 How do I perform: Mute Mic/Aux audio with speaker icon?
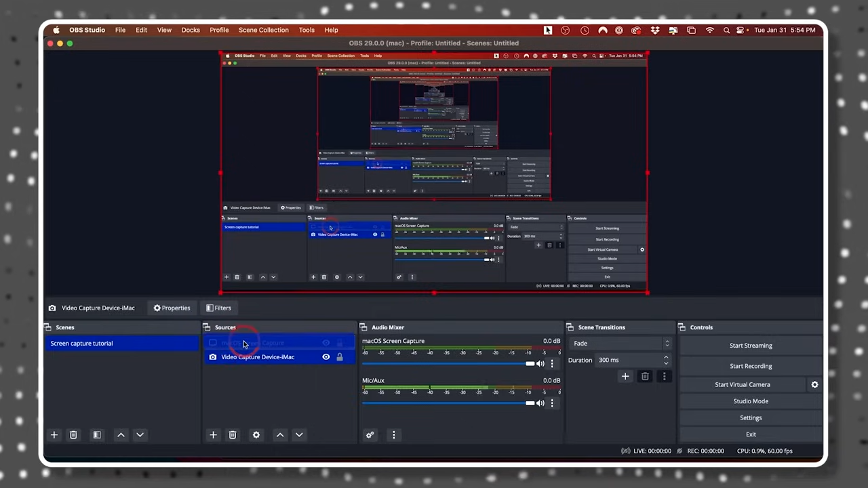point(540,403)
